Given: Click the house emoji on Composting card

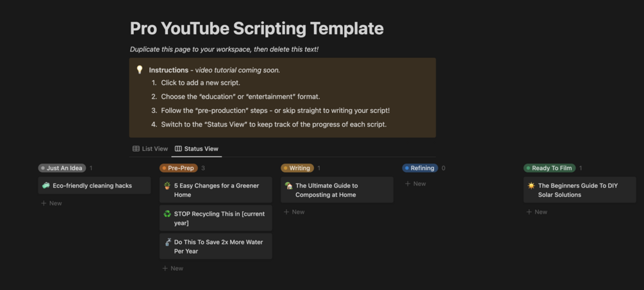Looking at the screenshot, I should (x=289, y=185).
